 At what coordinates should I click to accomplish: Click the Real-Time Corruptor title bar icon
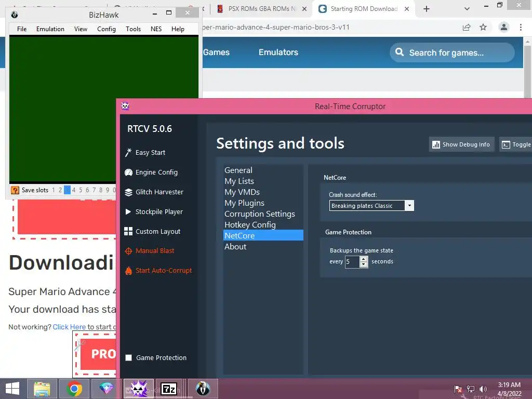coord(125,106)
